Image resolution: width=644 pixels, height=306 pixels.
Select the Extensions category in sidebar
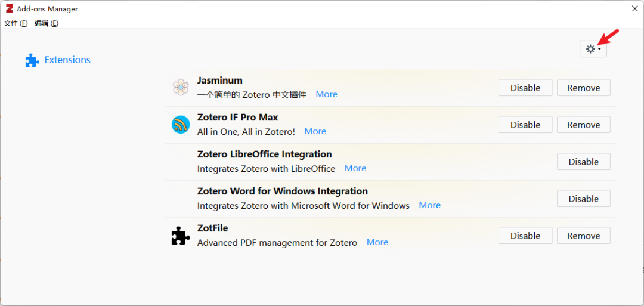pyautogui.click(x=67, y=60)
